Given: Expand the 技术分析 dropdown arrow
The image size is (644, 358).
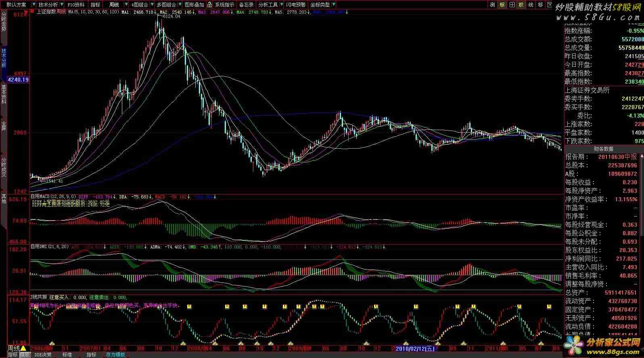Looking at the screenshot, I should [61, 5].
